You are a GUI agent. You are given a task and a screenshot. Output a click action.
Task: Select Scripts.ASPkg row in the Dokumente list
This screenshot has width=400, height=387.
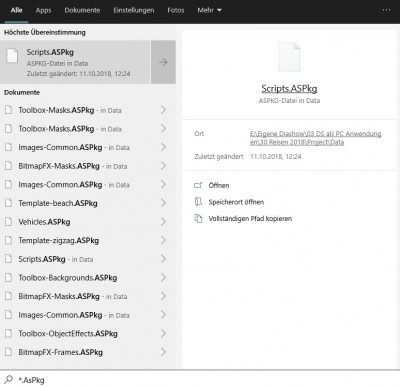pos(88,259)
